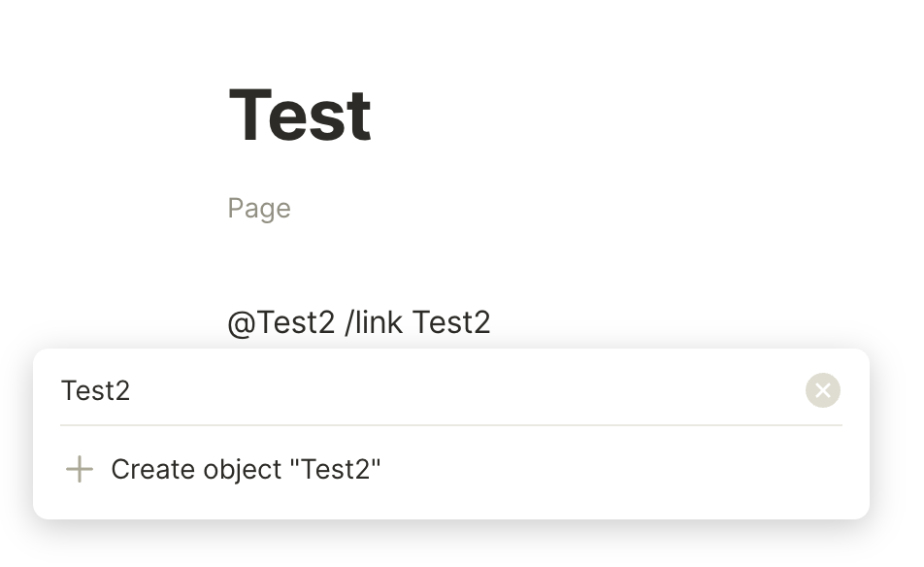
Task: Hit the + icon preceding the Test2 suggestion
Action: pos(79,469)
